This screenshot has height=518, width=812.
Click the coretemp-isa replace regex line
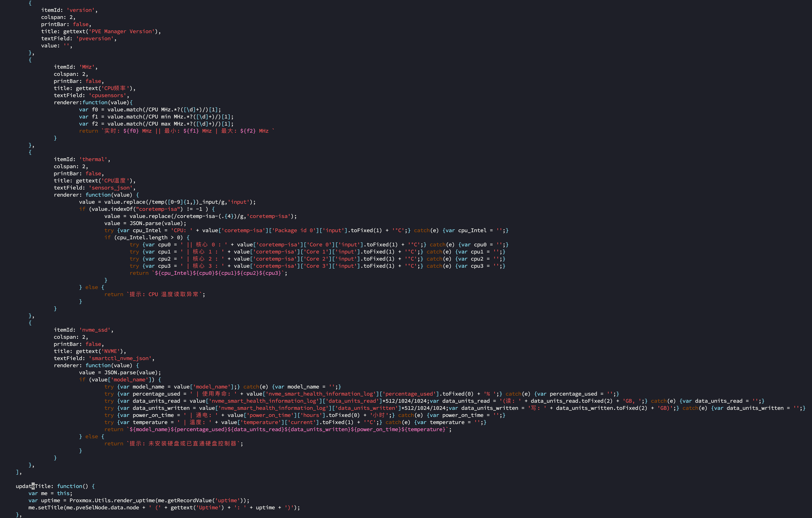201,216
